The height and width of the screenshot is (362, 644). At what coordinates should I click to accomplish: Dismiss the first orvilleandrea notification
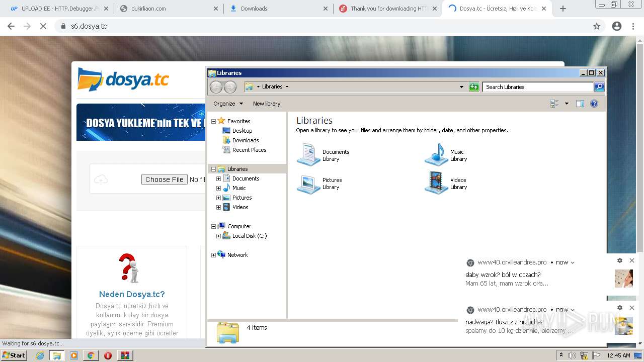point(632,260)
